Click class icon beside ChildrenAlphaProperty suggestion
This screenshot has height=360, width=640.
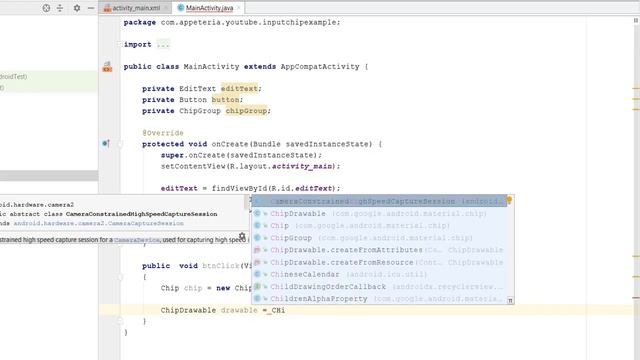[x=257, y=299]
